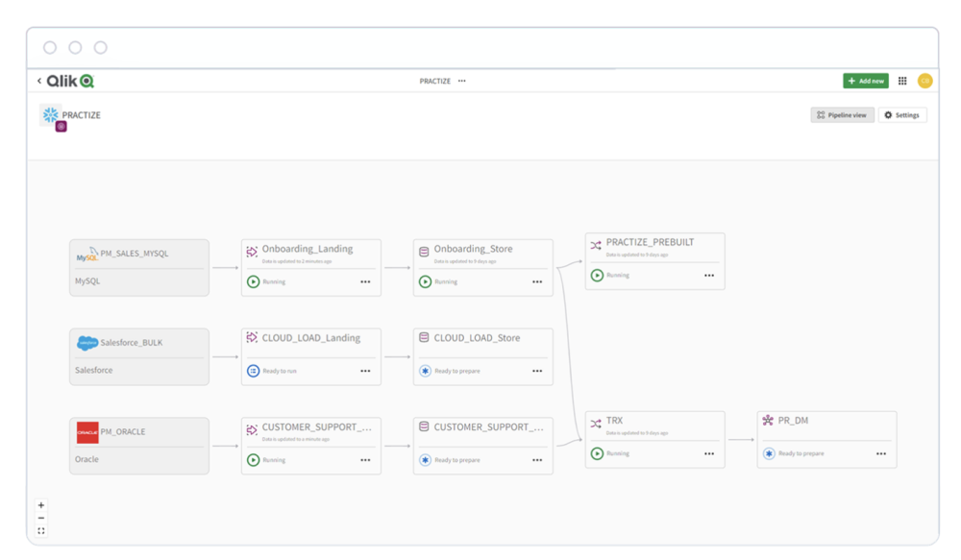Open more options for CLOUD_LOAD_Landing
The width and height of the screenshot is (961, 560).
click(365, 371)
